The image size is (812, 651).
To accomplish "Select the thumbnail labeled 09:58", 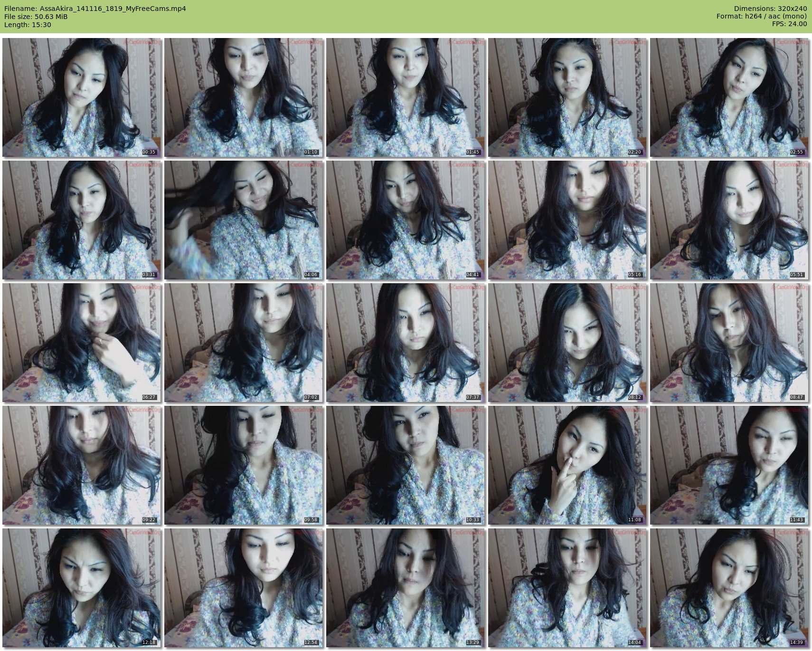I will pyautogui.click(x=243, y=465).
